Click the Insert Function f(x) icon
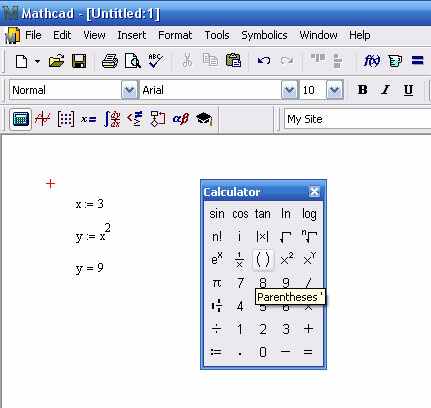Image resolution: width=431 pixels, height=408 pixels. (x=372, y=61)
